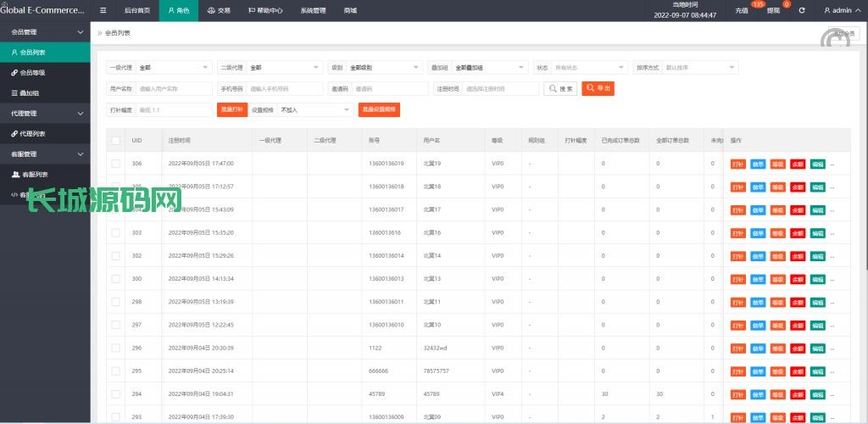
Task: Click the orange 导出 export button
Action: [598, 88]
